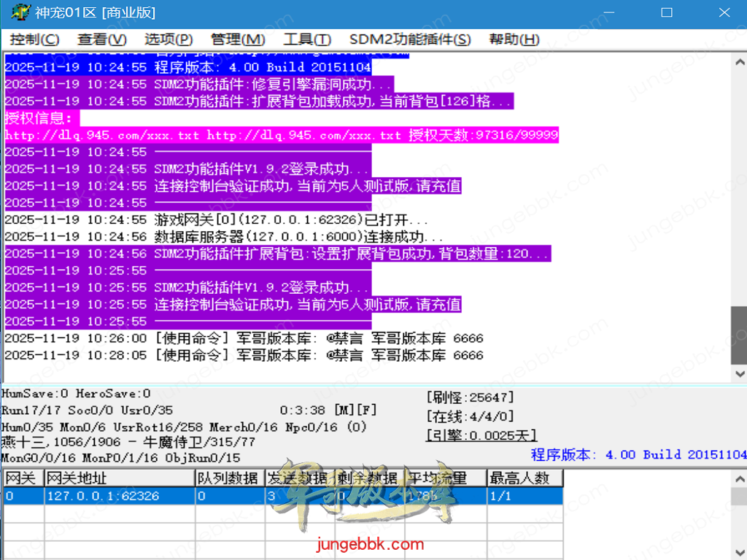Click the underlined 引擎:0.0025天 label

click(481, 436)
